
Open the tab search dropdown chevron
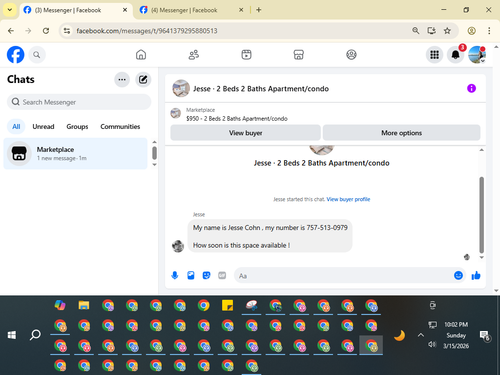[10, 10]
